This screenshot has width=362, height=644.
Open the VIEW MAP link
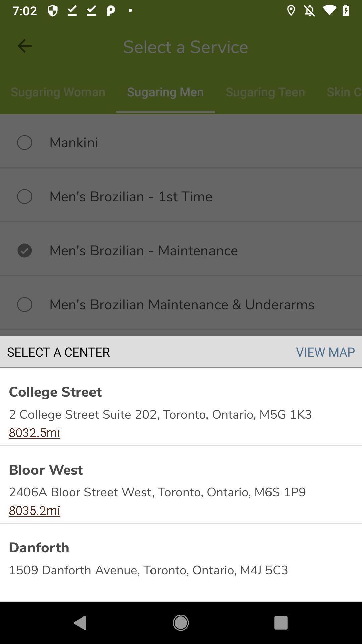coord(325,352)
